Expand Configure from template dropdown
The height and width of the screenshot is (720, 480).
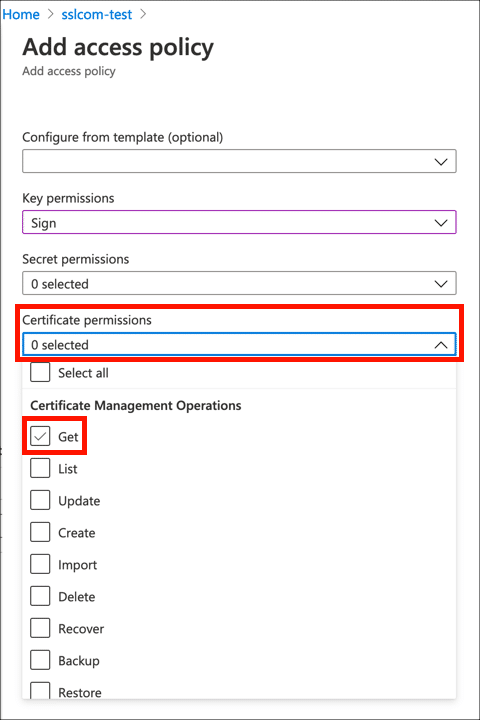coord(239,161)
